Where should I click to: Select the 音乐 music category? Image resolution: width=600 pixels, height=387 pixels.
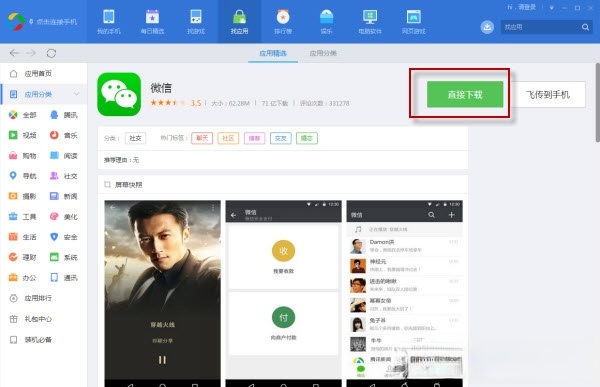point(64,135)
